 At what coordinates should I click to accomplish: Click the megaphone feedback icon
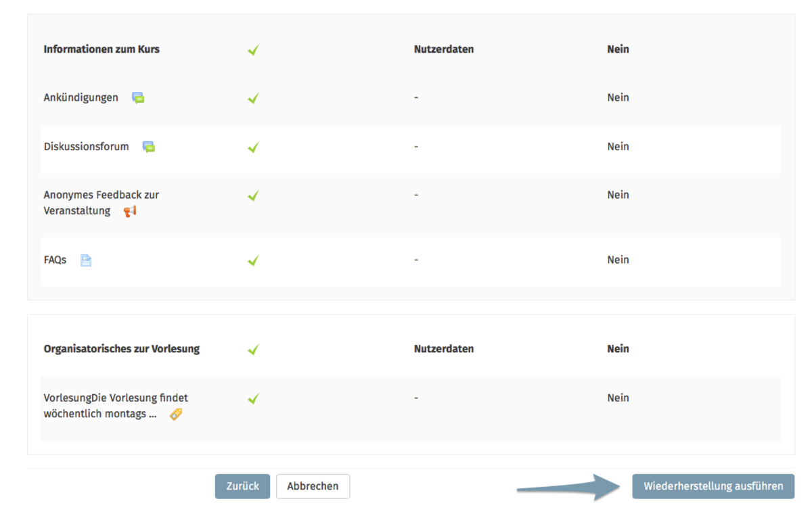[130, 211]
